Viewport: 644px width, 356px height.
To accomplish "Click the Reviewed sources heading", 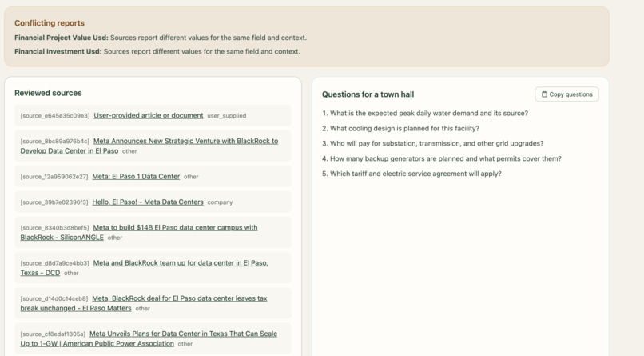I will coord(48,93).
